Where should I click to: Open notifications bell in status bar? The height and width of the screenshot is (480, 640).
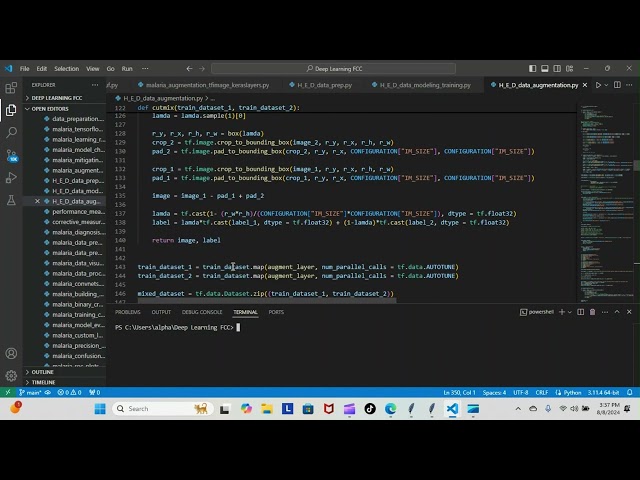(x=630, y=393)
